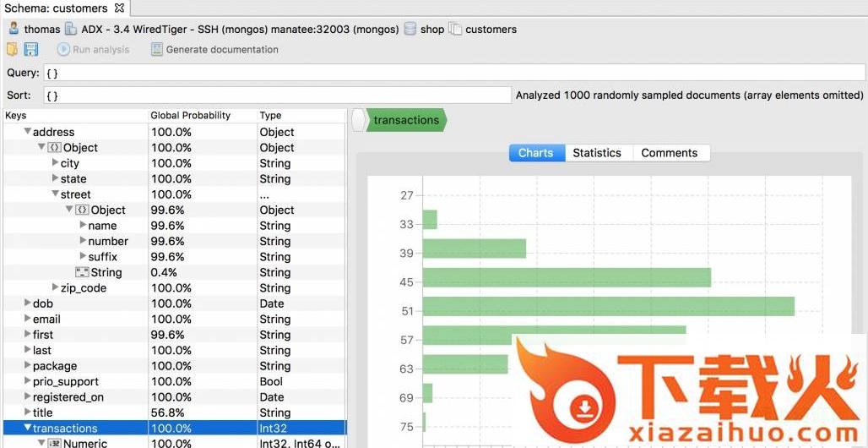The width and height of the screenshot is (868, 448).
Task: Click the database icon beside shop
Action: click(410, 29)
